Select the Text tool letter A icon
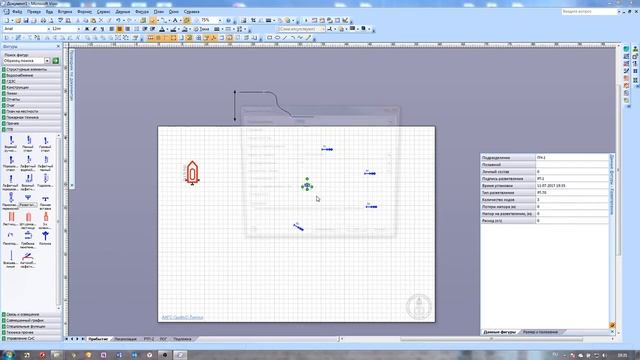 tap(175, 20)
